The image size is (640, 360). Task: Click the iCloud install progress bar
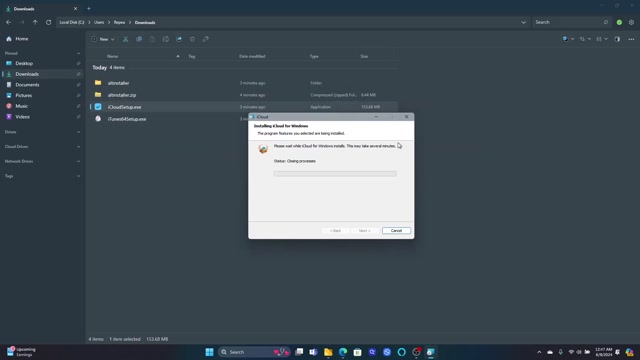(x=335, y=174)
